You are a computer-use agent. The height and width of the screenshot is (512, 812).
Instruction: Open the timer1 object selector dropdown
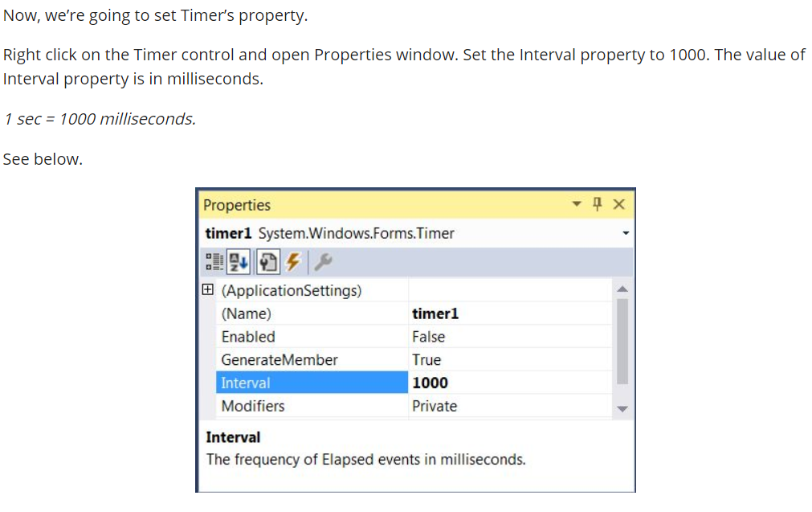click(625, 234)
